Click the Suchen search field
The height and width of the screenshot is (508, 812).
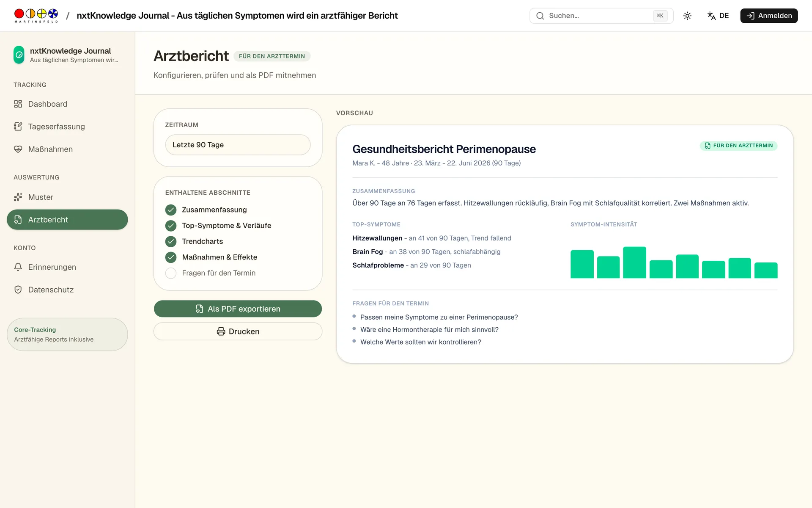(601, 16)
